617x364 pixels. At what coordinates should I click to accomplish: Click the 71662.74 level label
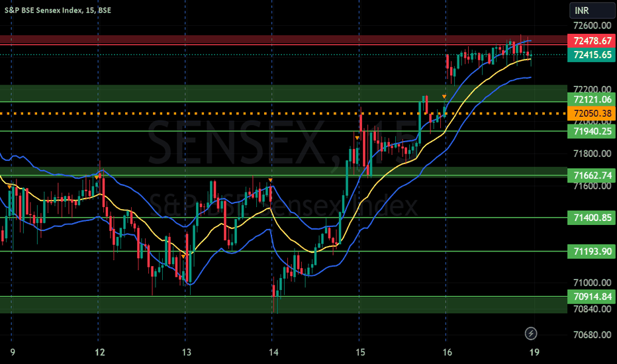pyautogui.click(x=591, y=175)
